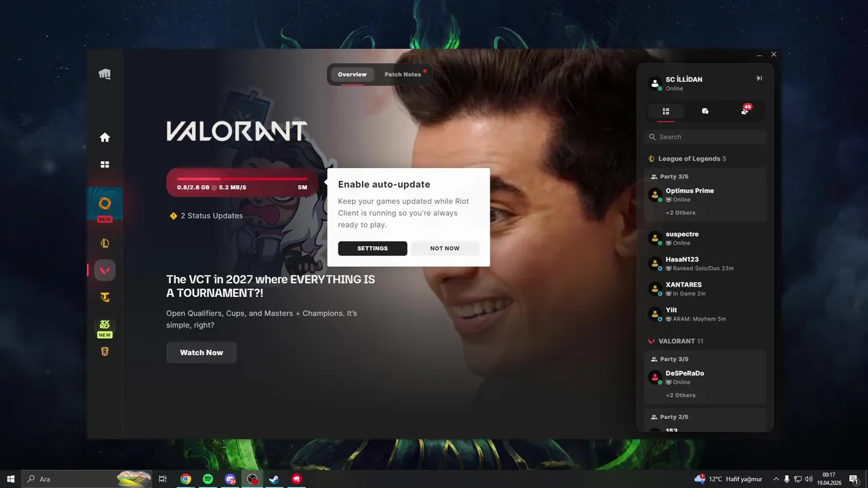Open Teamfight Tactics from the sidebar
This screenshot has height=488, width=868.
pos(104,297)
